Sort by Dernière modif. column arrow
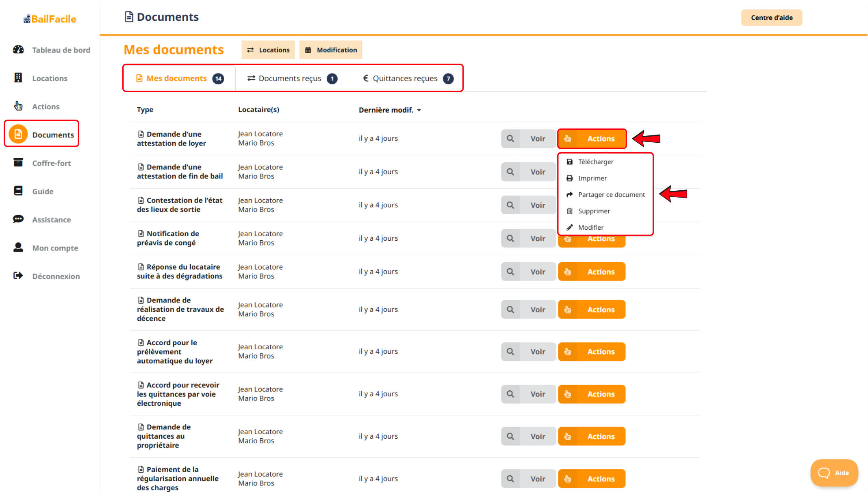The image size is (868, 494). click(x=419, y=110)
